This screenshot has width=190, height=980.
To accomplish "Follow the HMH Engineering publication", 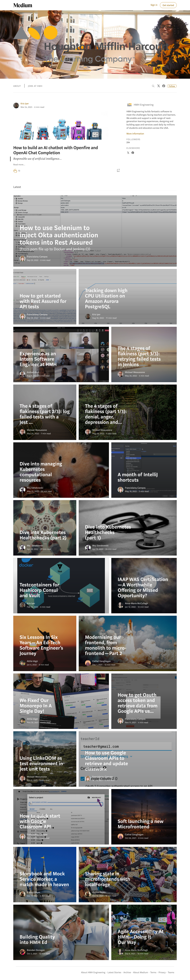I will point(172,86).
